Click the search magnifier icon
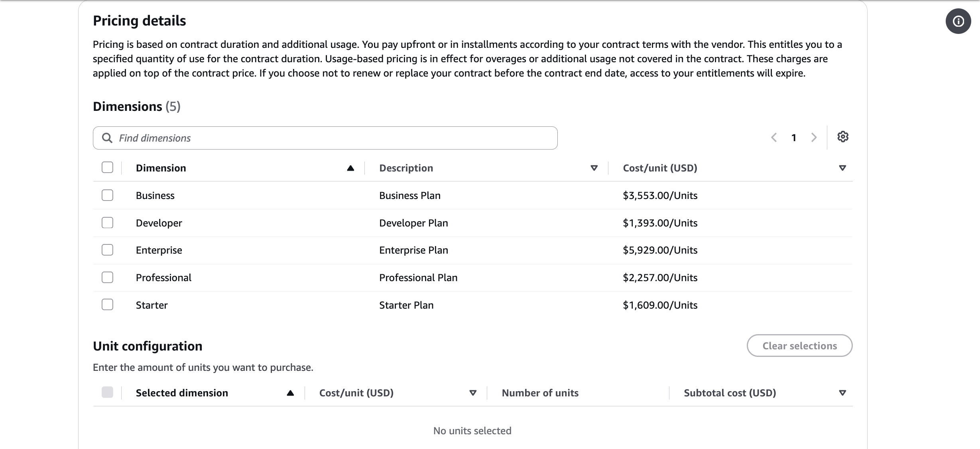 107,138
